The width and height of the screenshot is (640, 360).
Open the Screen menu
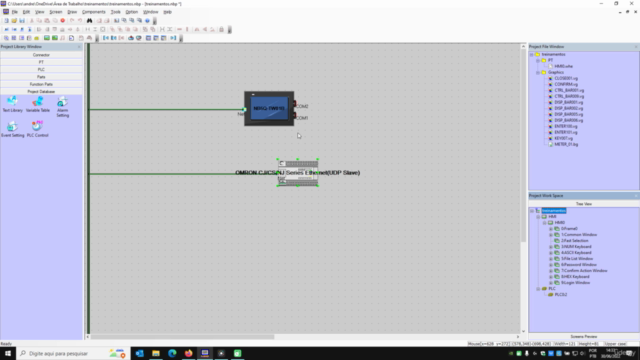click(56, 12)
